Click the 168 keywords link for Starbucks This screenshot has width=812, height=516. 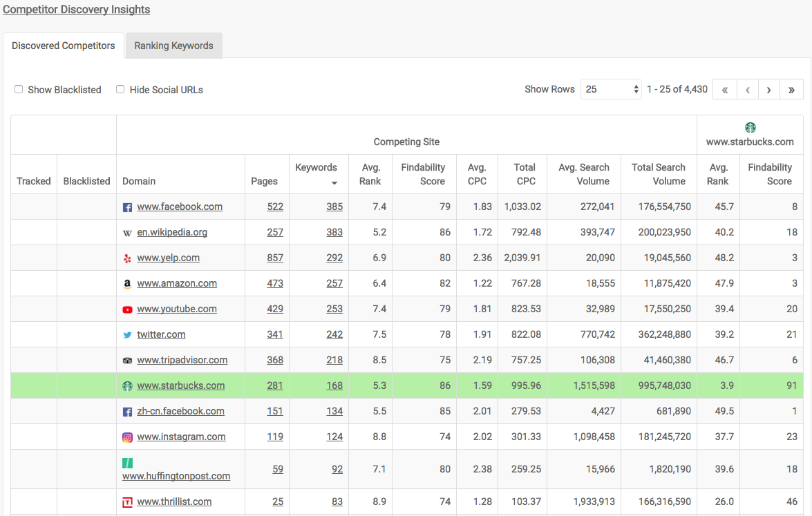pyautogui.click(x=334, y=385)
